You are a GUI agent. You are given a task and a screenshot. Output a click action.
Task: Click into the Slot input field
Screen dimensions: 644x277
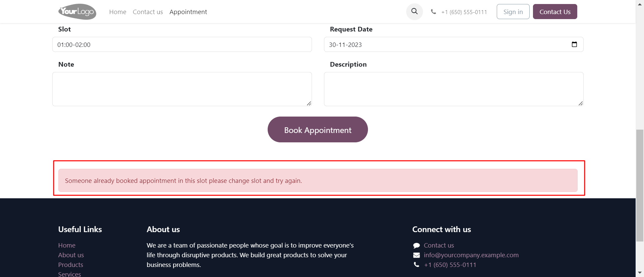click(x=182, y=45)
